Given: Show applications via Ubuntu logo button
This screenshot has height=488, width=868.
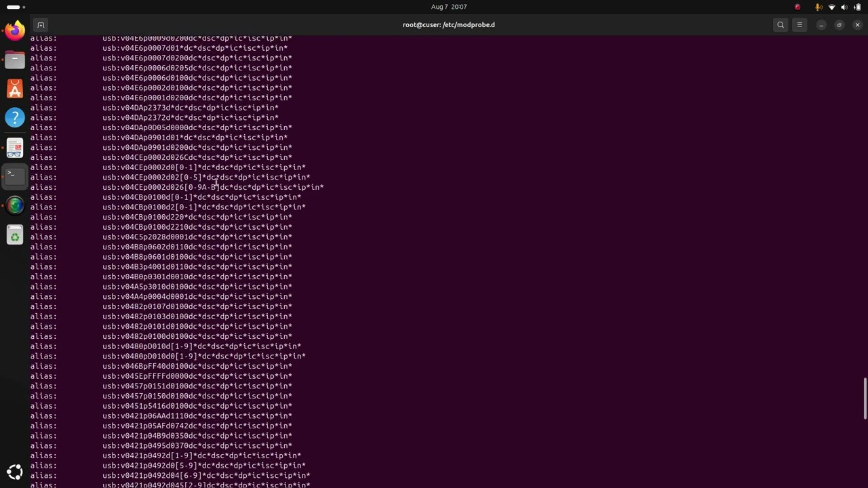Looking at the screenshot, I should coord(15,472).
